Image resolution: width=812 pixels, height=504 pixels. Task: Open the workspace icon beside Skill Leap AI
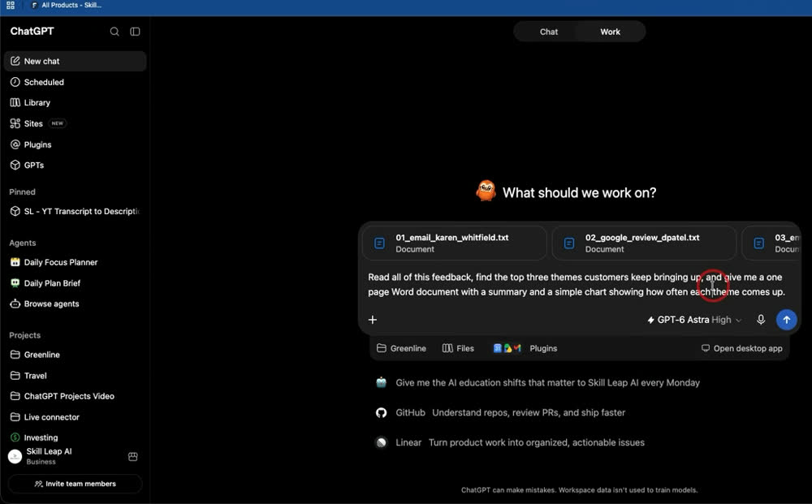pos(132,456)
